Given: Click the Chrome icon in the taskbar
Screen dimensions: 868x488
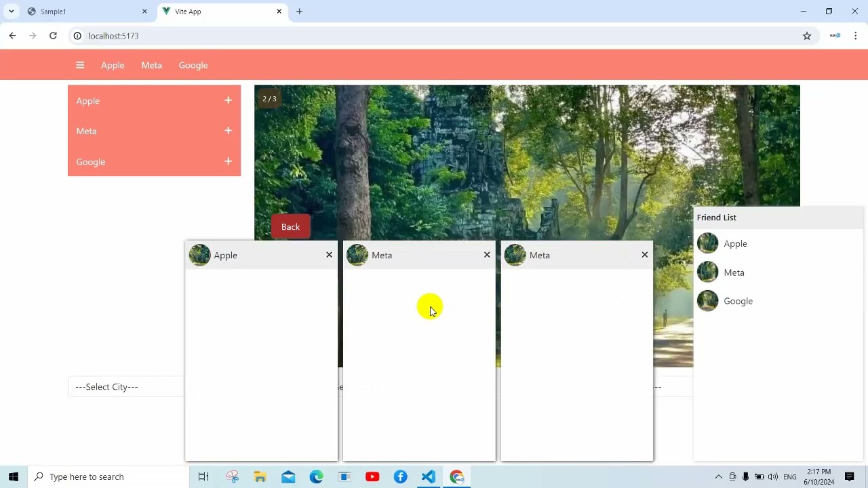Looking at the screenshot, I should point(457,477).
